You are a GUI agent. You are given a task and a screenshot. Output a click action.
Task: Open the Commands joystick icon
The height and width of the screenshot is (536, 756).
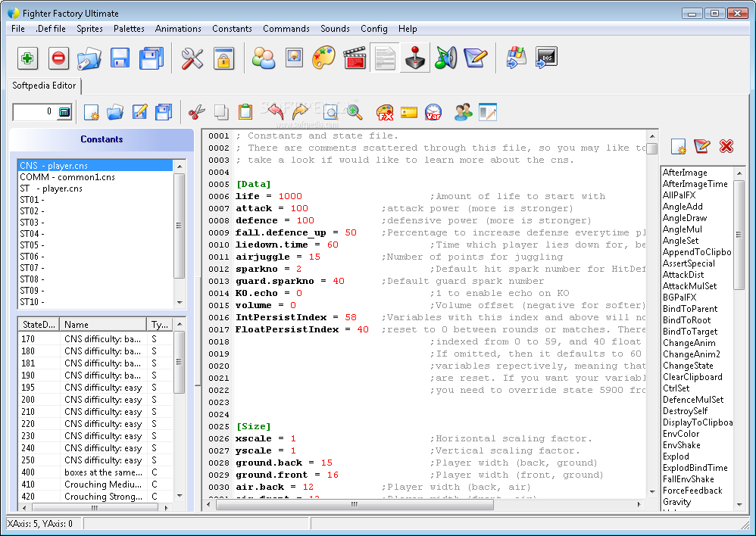pos(414,58)
